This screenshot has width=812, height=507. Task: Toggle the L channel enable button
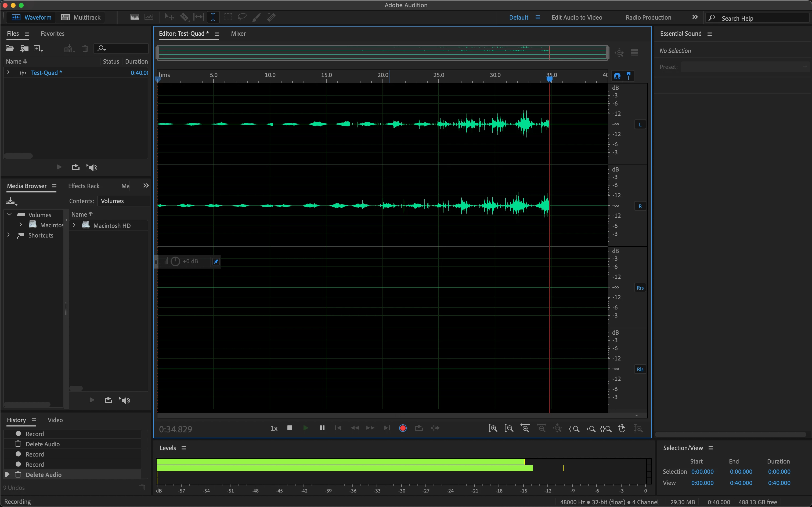(640, 125)
